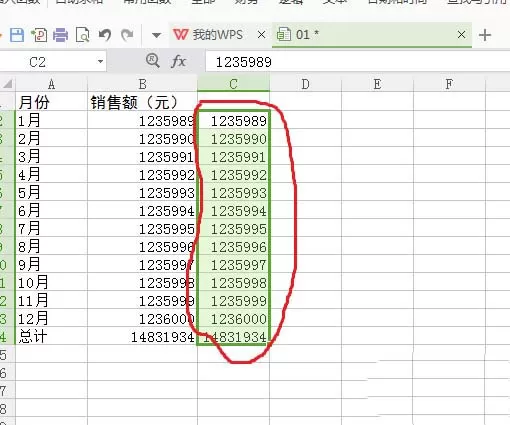This screenshot has height=425, width=510.
Task: Click column B total 14831934
Action: click(142, 336)
